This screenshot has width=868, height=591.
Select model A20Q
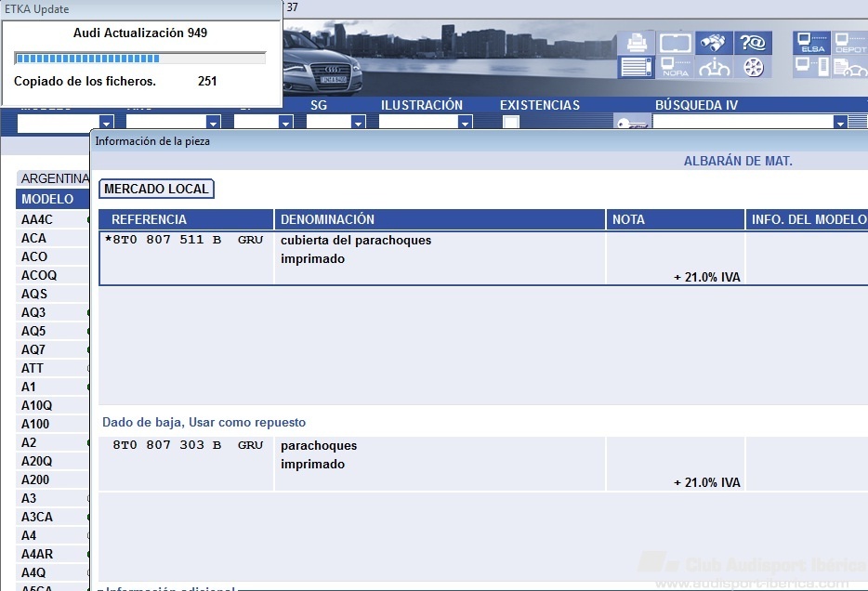[x=53, y=461]
